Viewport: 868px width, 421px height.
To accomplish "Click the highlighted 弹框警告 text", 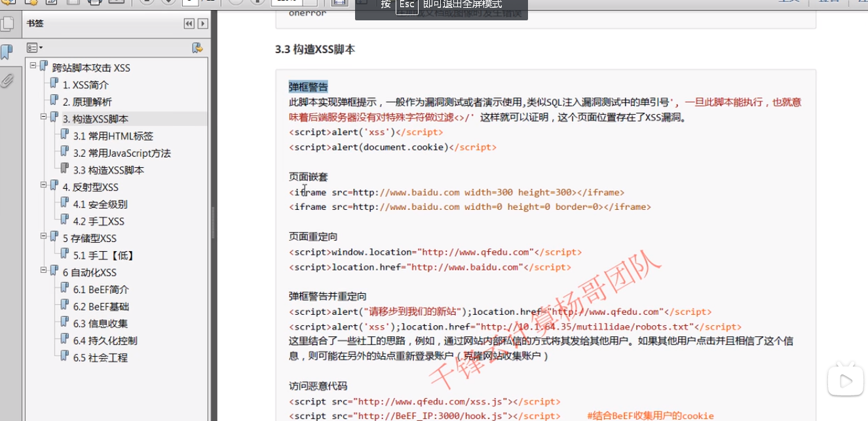I will pyautogui.click(x=309, y=87).
